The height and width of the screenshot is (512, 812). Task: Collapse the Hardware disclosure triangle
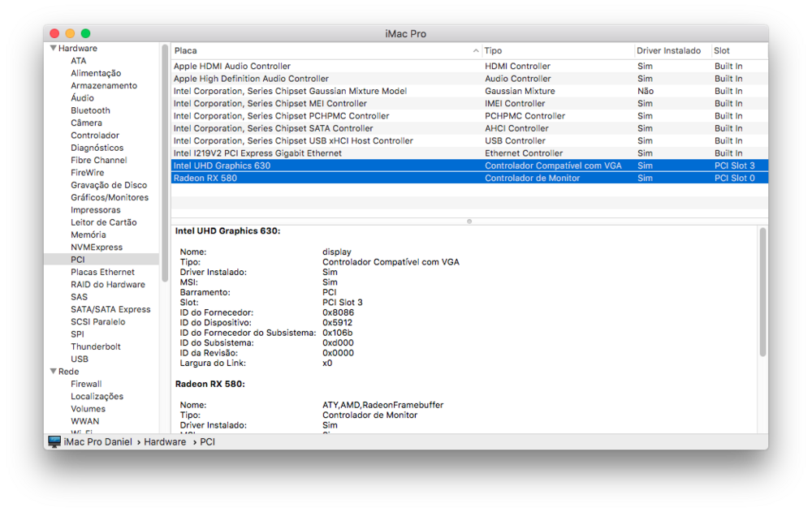pyautogui.click(x=54, y=49)
